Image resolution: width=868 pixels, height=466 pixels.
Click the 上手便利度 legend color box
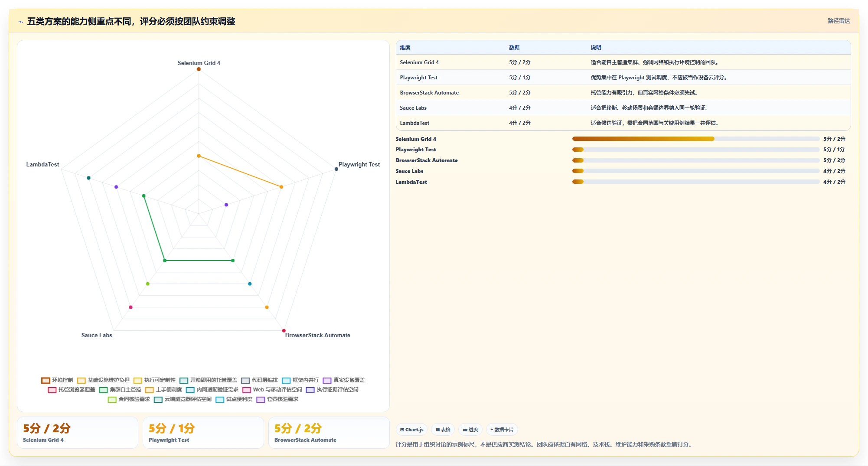(150, 390)
